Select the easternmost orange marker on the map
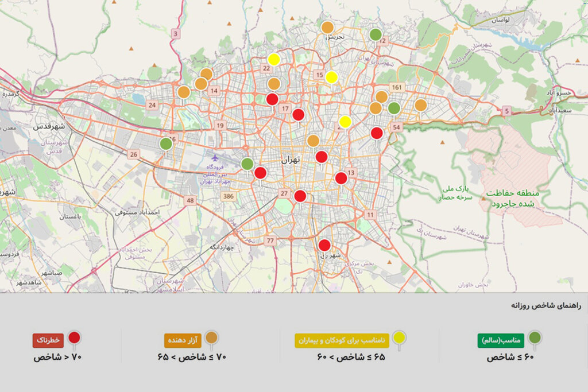Viewport: 588px width, 392px height. (420, 105)
